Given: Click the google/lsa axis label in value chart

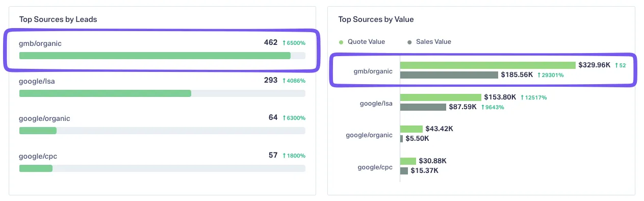Looking at the screenshot, I should [376, 103].
